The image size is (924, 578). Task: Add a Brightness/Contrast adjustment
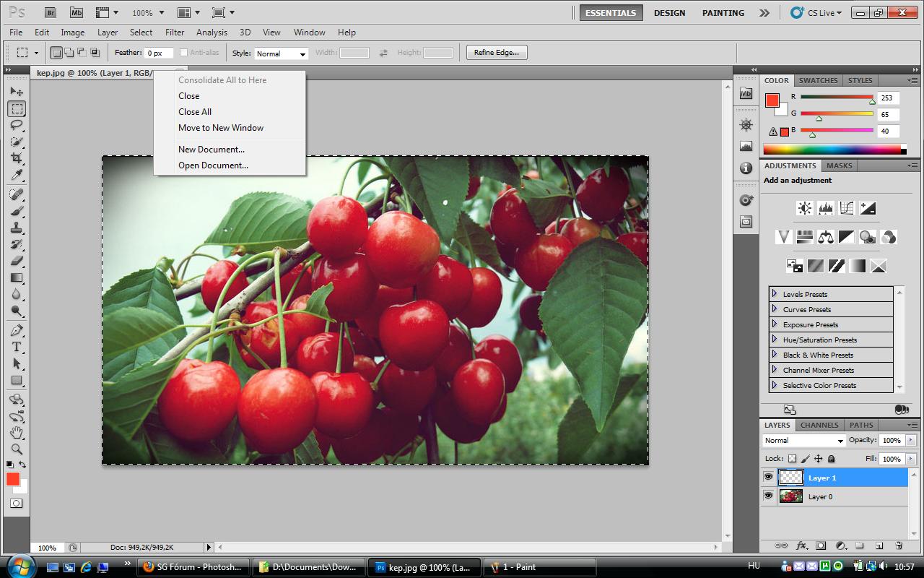pos(804,209)
